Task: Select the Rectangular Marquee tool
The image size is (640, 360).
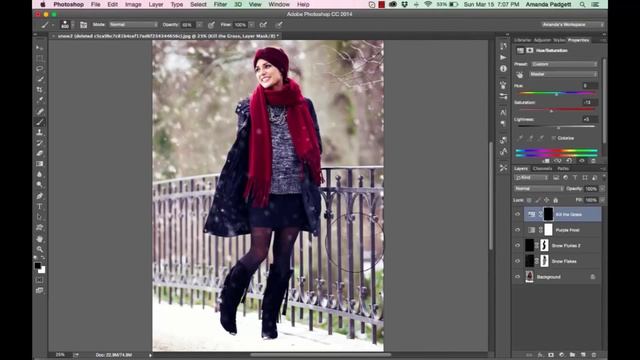Action: (x=40, y=58)
